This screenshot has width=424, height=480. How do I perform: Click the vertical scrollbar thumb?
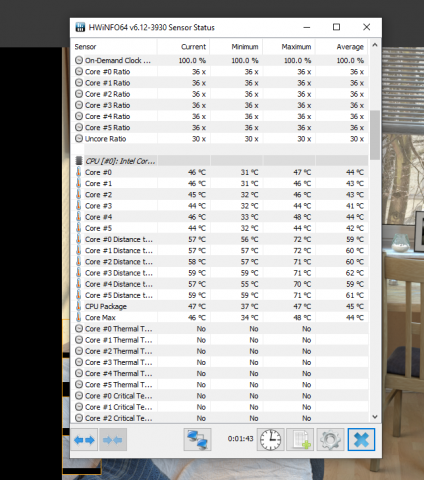coord(375,135)
